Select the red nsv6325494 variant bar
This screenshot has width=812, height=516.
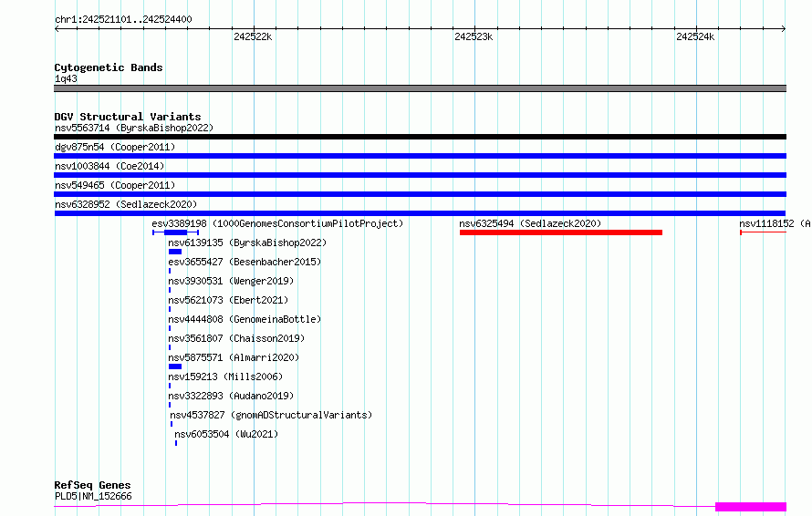[561, 232]
